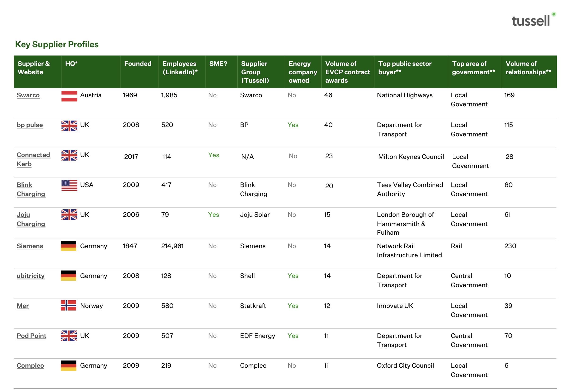The height and width of the screenshot is (392, 572).
Task: Select the 'Norway' HQ country text
Action: (x=92, y=306)
